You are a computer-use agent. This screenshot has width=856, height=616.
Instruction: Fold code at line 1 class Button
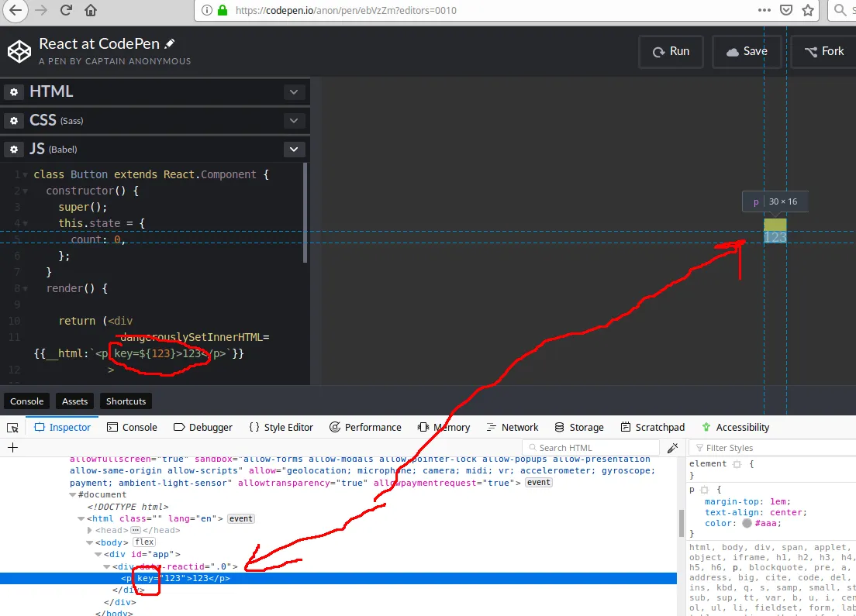(25, 175)
